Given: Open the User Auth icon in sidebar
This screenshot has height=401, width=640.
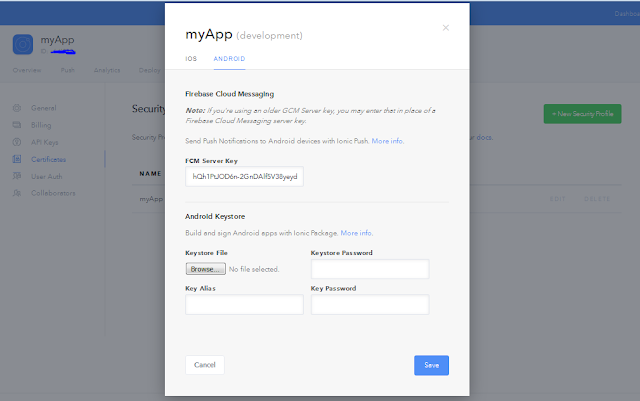Looking at the screenshot, I should coord(17,176).
